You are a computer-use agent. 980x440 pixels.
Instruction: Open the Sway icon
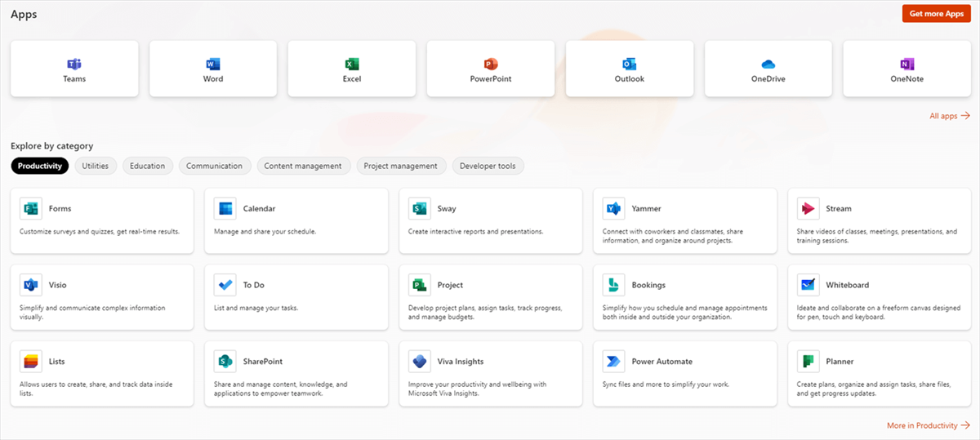coord(419,209)
